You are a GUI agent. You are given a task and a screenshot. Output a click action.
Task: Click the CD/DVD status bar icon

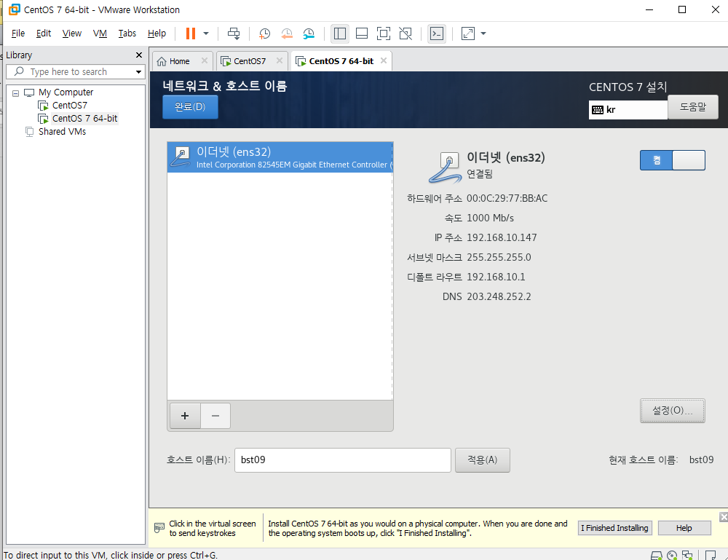pyautogui.click(x=672, y=556)
